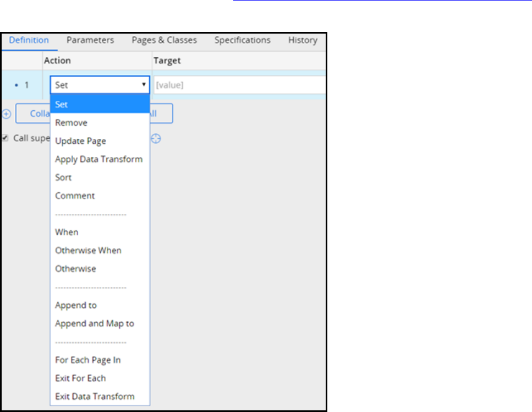Pick the When option
The image size is (532, 412).
click(x=100, y=232)
